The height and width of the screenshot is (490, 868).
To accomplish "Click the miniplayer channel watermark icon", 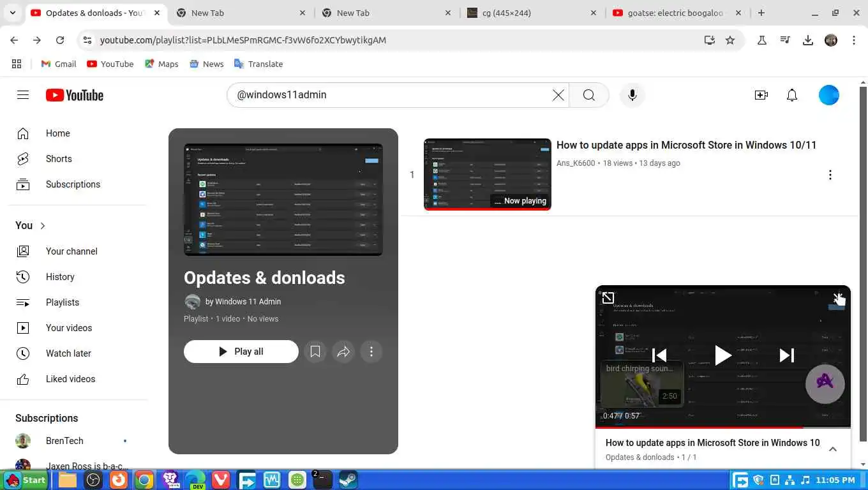I will pyautogui.click(x=825, y=383).
